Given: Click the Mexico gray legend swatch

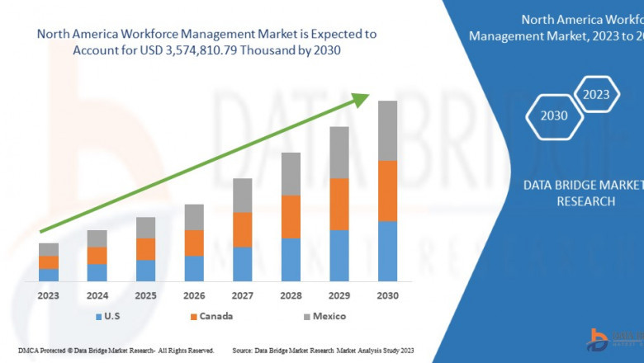Looking at the screenshot, I should click(307, 317).
